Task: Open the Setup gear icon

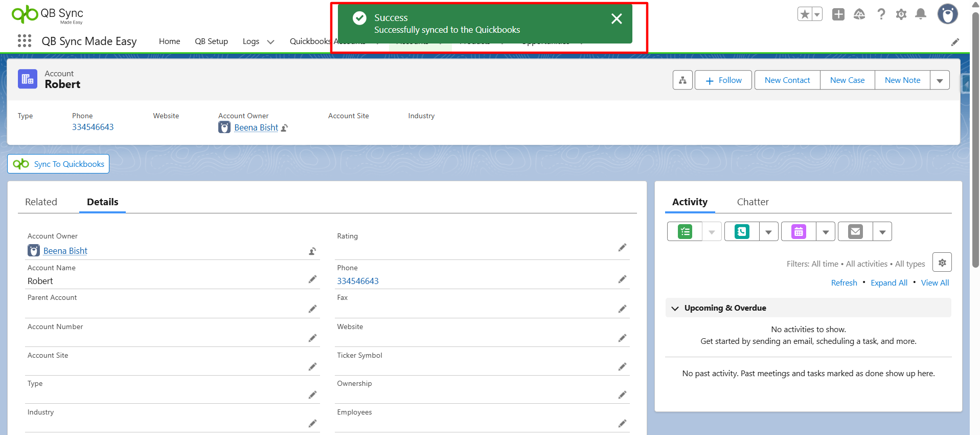Action: (x=901, y=14)
